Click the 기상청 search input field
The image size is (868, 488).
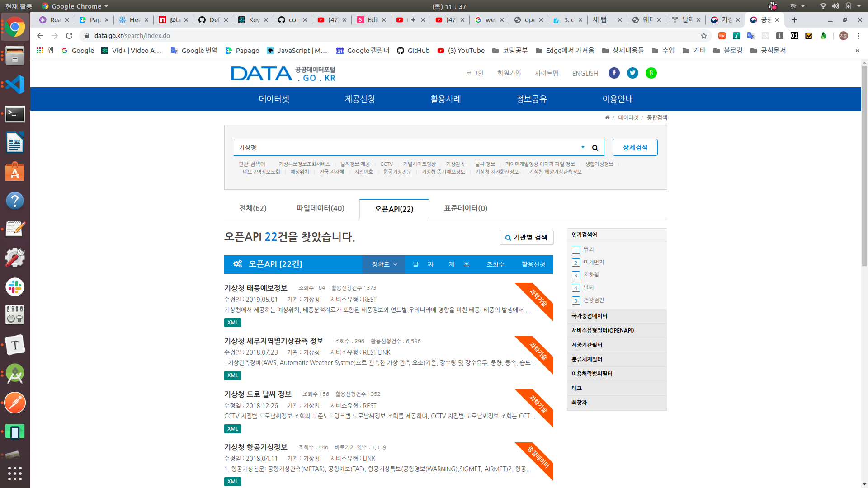405,147
